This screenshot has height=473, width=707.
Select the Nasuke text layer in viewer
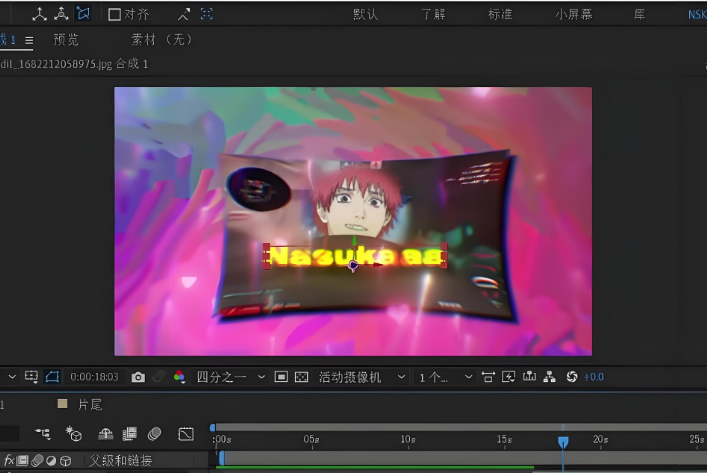click(x=355, y=257)
